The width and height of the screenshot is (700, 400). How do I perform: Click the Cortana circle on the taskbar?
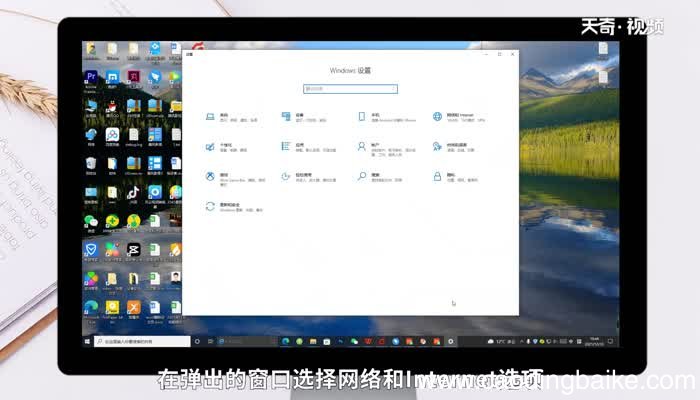pyautogui.click(x=197, y=342)
